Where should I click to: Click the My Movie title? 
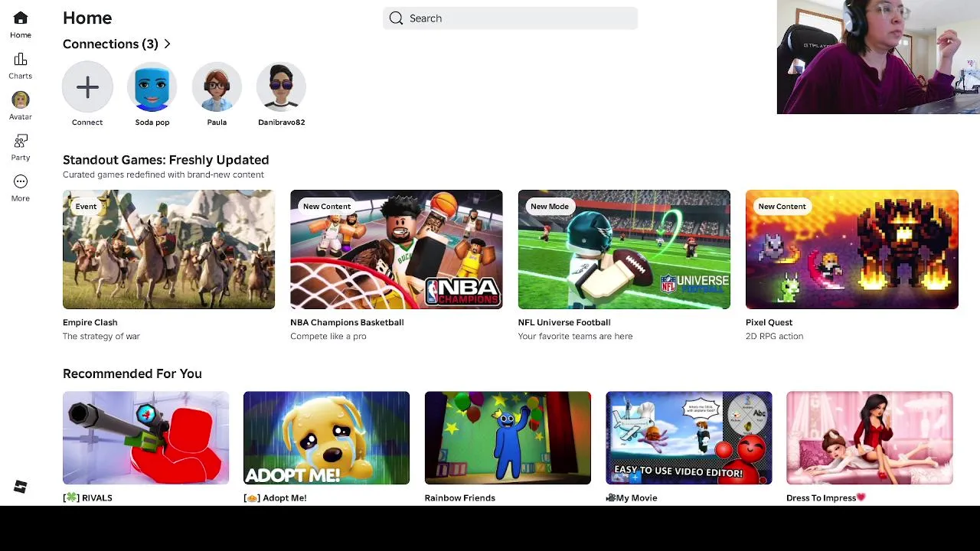[632, 498]
